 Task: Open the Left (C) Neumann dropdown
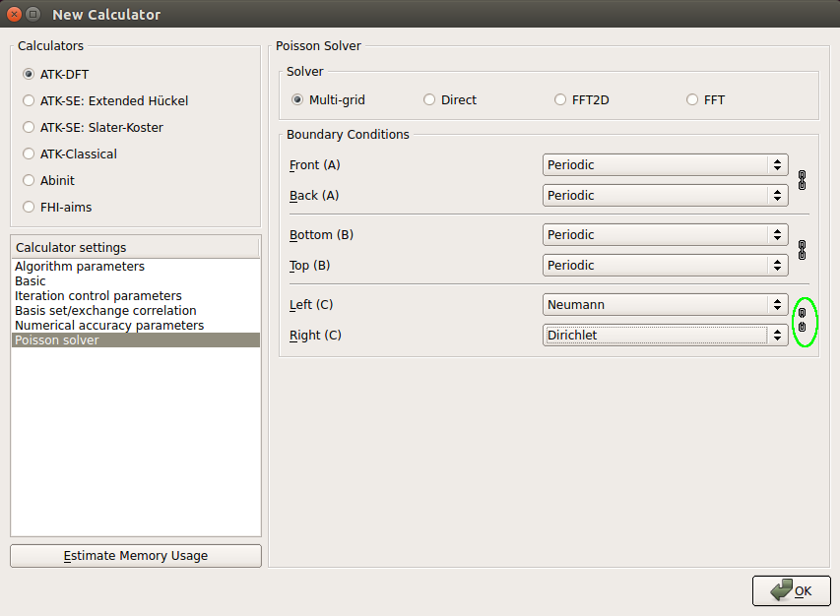[666, 304]
